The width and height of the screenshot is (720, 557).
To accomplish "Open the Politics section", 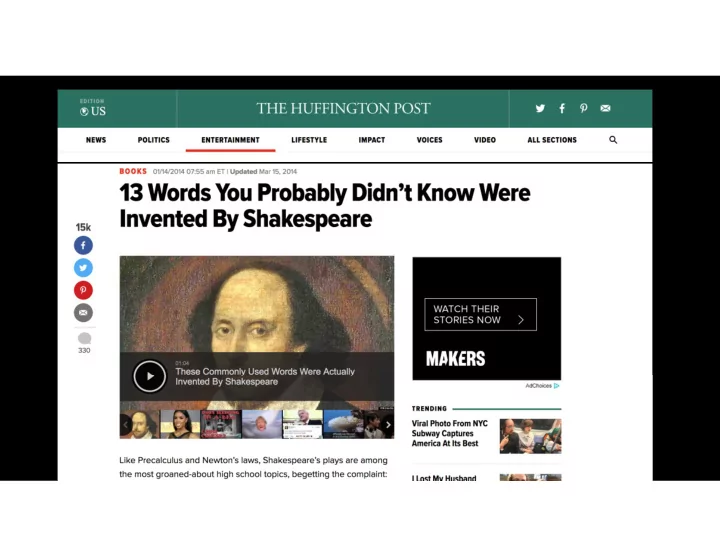I will pos(153,140).
